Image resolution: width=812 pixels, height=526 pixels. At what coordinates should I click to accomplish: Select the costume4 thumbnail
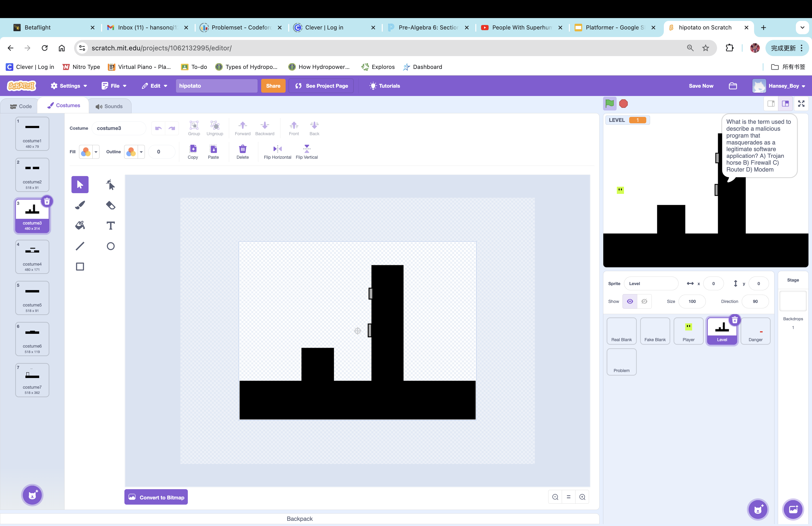[32, 257]
